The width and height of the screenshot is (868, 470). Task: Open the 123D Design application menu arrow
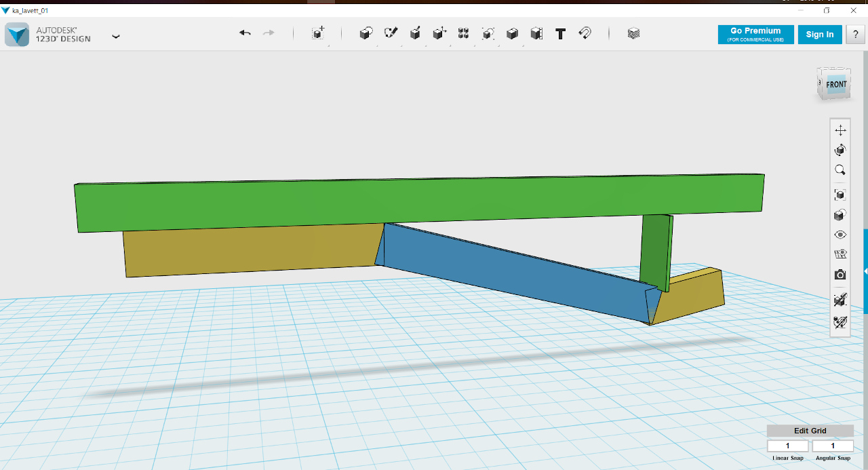116,37
